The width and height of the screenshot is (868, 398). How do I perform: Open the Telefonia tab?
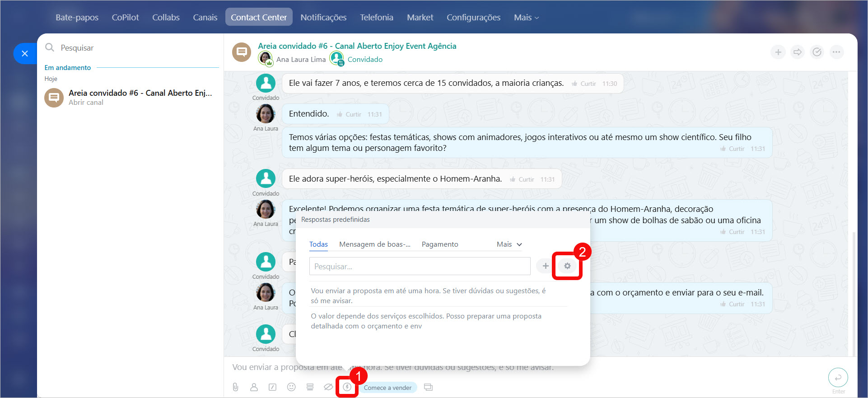point(377,17)
